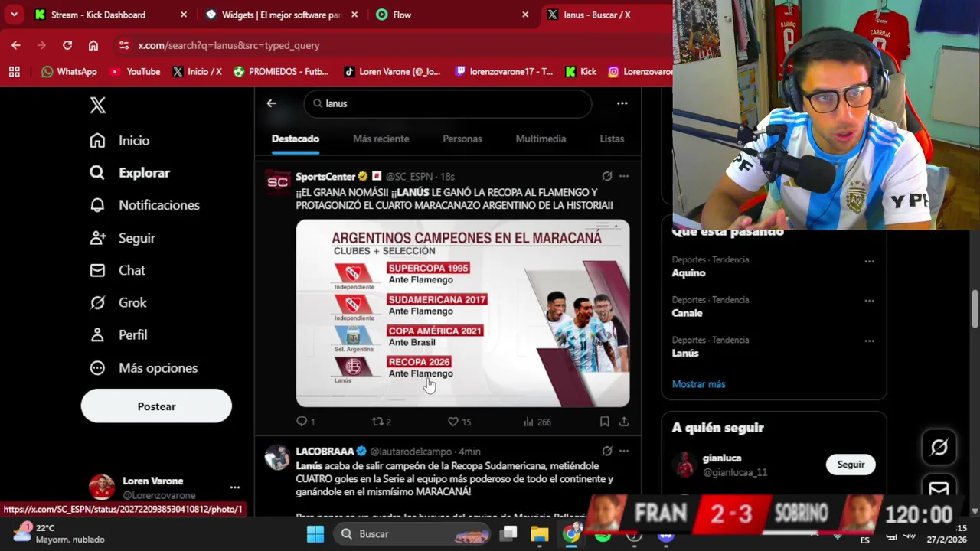The image size is (980, 551).
Task: Go back with search page arrow
Action: pos(271,103)
